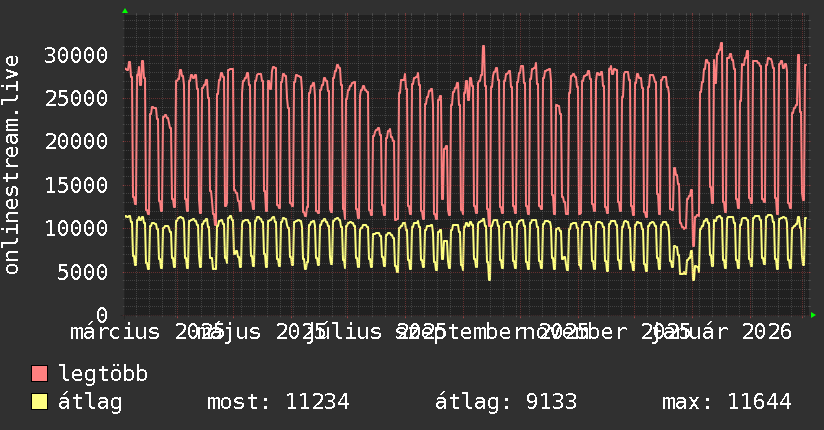Click the 30000 y-axis label
This screenshot has height=430, width=824.
click(x=76, y=55)
